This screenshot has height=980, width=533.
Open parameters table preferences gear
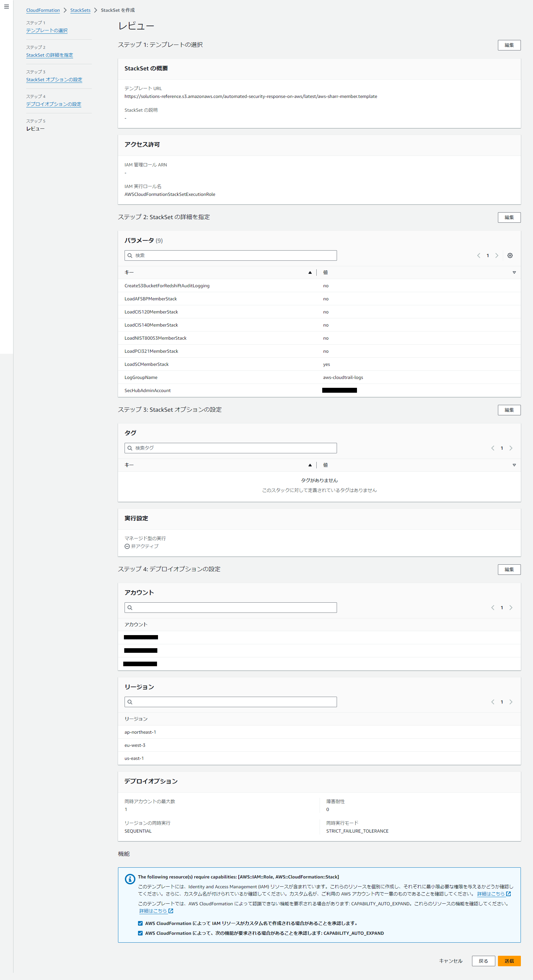(x=510, y=256)
